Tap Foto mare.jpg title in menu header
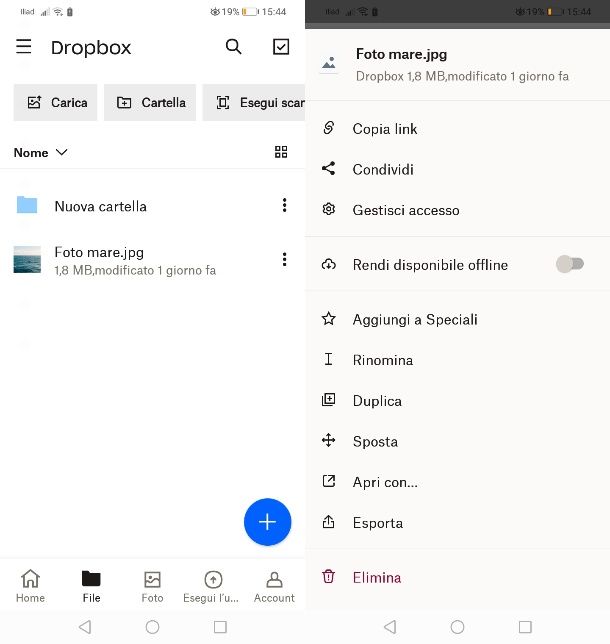 click(x=401, y=54)
